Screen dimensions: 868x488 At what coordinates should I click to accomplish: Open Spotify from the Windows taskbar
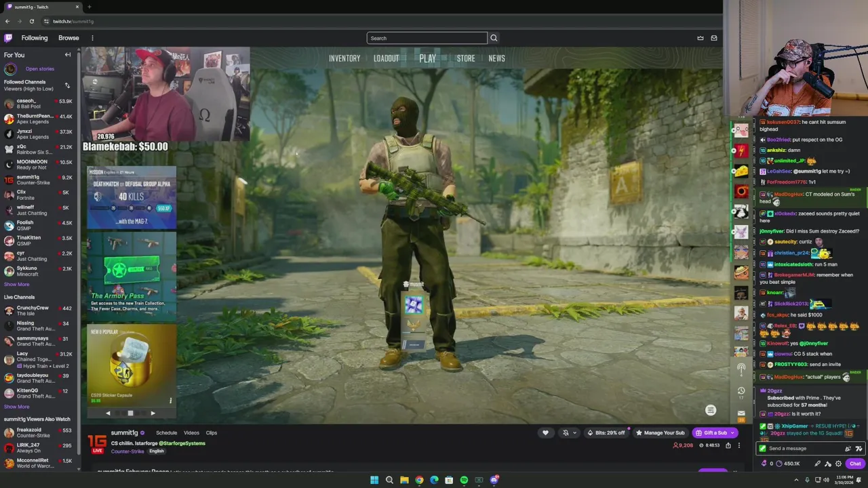coord(464,480)
